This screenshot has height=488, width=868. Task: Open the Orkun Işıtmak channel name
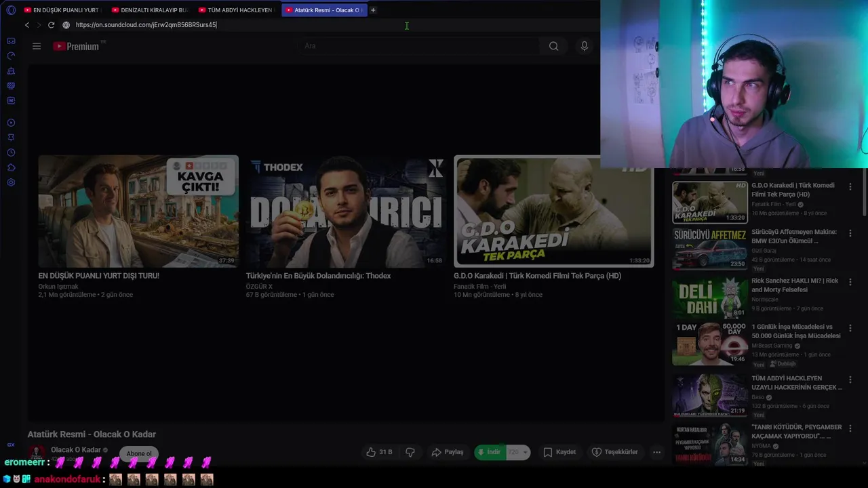tap(58, 287)
